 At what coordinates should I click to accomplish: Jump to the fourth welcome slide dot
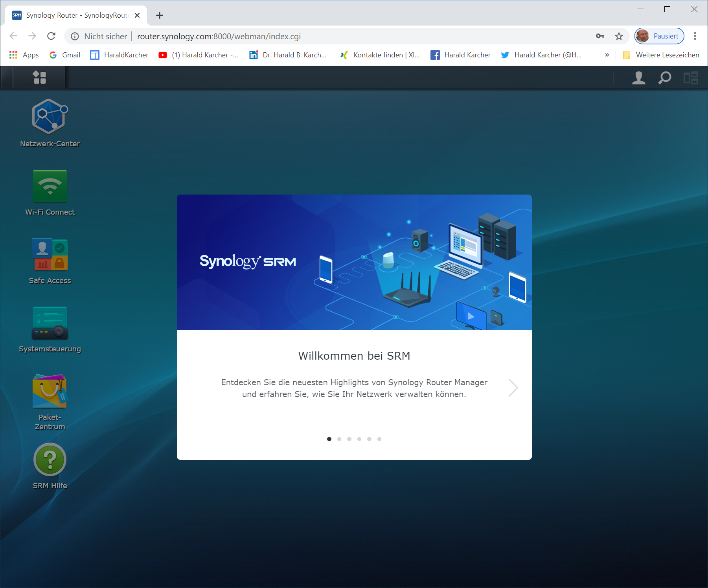pos(359,439)
